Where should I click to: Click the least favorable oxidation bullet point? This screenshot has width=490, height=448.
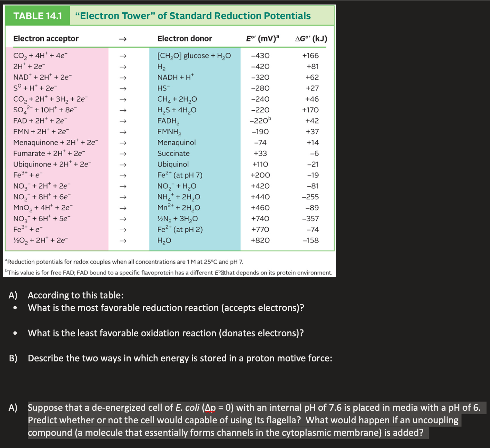tap(166, 333)
